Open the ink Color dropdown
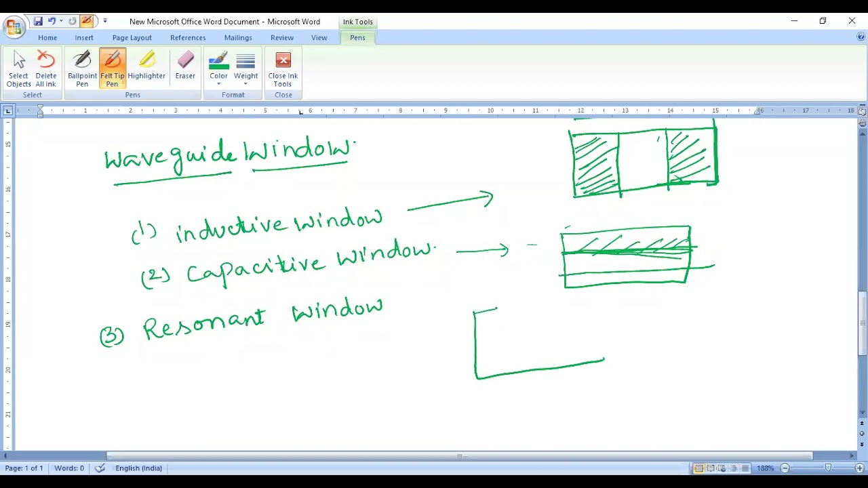Image resolution: width=868 pixels, height=488 pixels. click(218, 68)
